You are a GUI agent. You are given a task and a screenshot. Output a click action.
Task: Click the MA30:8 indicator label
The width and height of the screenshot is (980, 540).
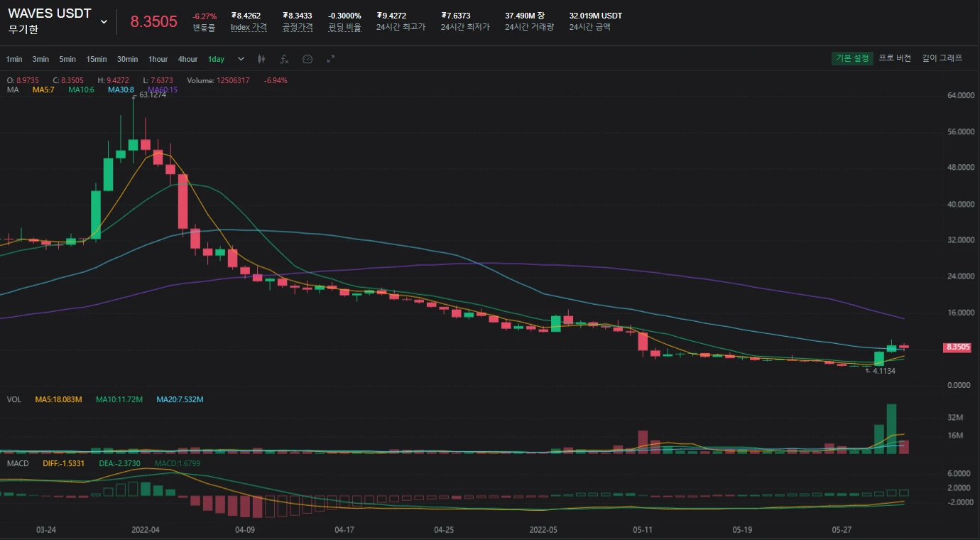pos(121,90)
